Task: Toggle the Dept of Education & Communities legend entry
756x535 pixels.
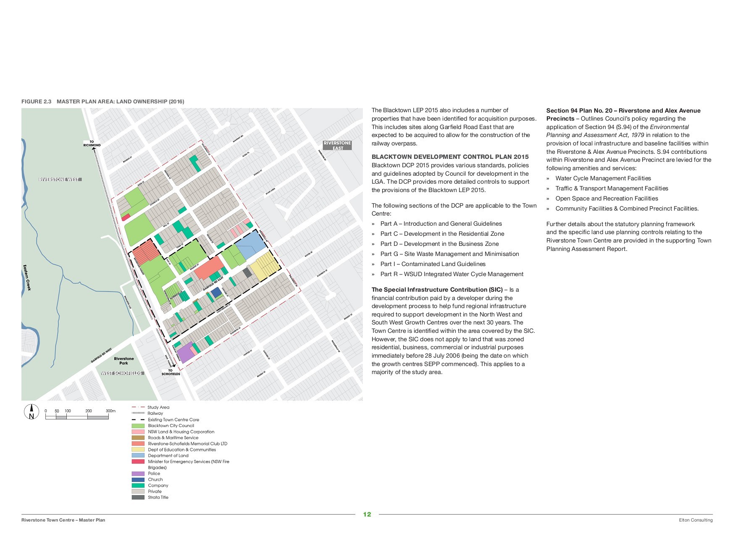Action: (x=139, y=449)
